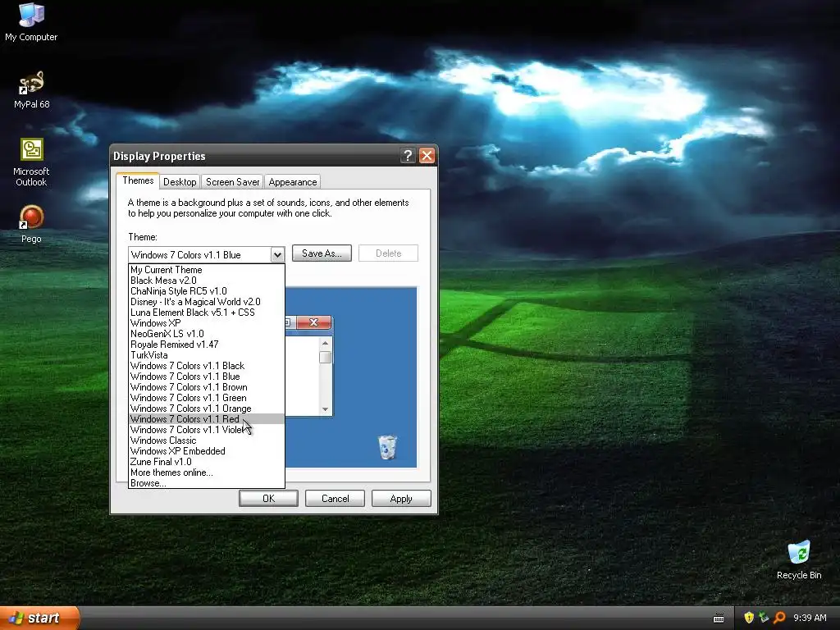Image resolution: width=840 pixels, height=630 pixels.
Task: Select NeoGeniX LS v1.0 theme
Action: 207,334
